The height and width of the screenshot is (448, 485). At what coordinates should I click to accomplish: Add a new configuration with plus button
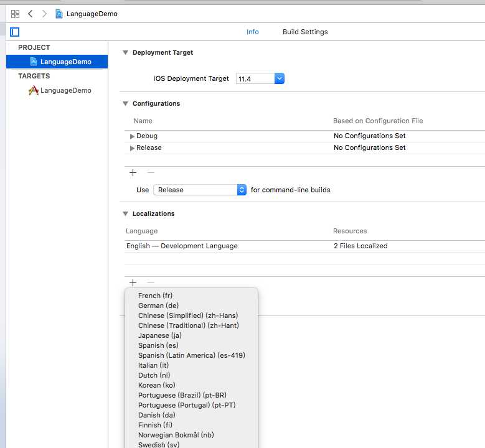[x=133, y=172]
